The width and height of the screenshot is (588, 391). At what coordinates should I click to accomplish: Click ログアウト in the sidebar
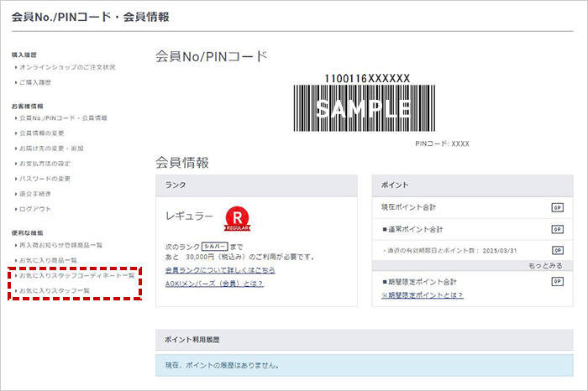[x=35, y=209]
